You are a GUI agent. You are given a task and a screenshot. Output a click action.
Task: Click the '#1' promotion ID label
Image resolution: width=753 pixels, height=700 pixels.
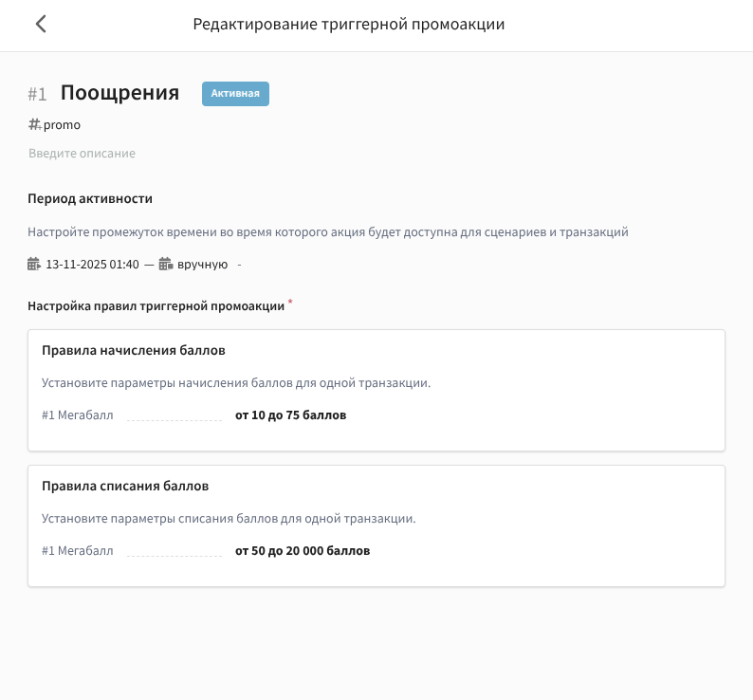click(37, 94)
